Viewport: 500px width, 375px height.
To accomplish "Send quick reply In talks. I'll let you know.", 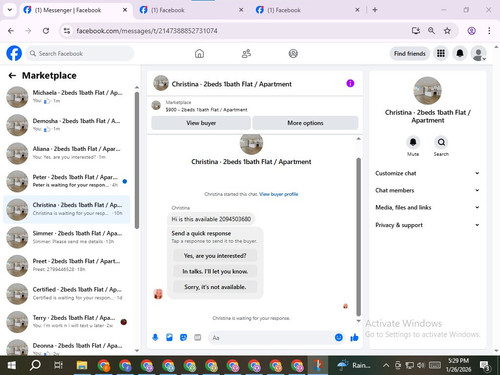I will point(215,271).
